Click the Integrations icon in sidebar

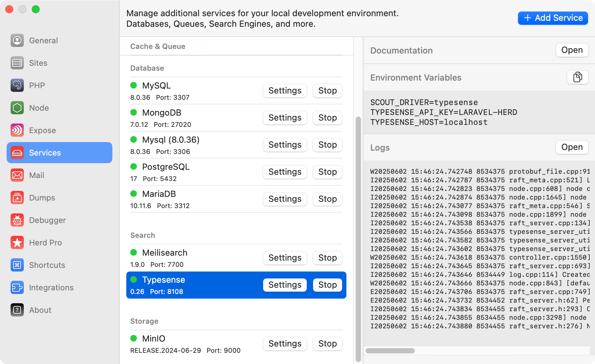(17, 287)
